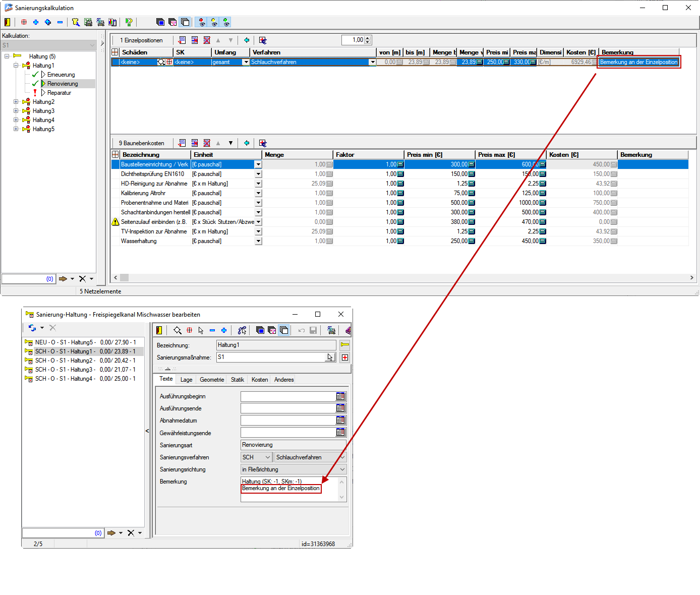Expand the Haltung2 tree node

(16, 102)
